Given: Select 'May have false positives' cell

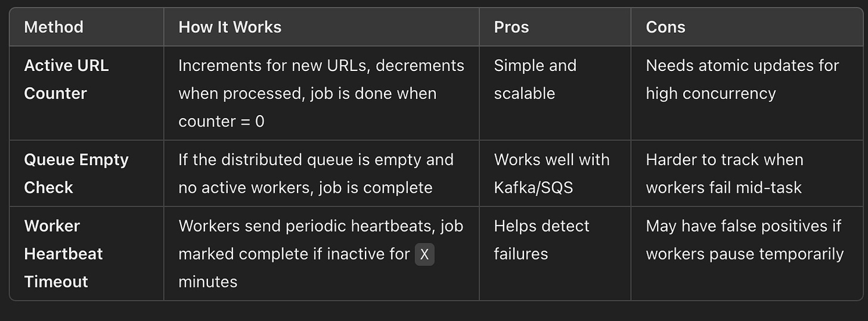Looking at the screenshot, I should click(747, 253).
